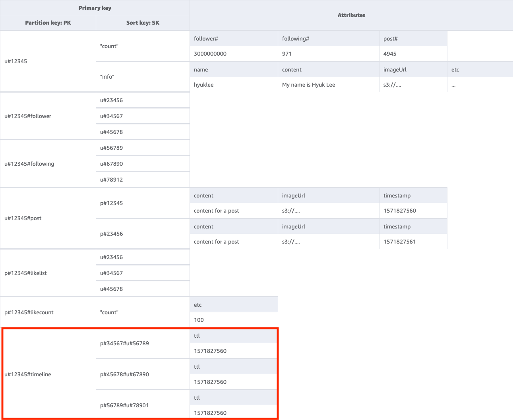
Task: Click the "Partition key: PK" column header
Action: click(48, 23)
